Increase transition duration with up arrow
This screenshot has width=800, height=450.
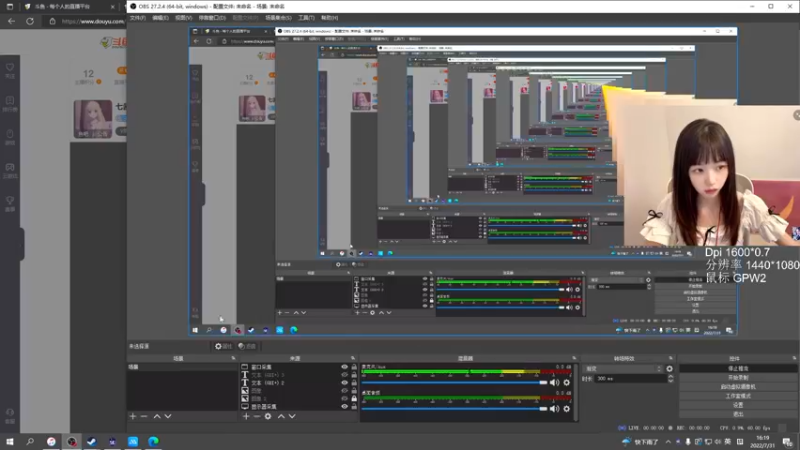pyautogui.click(x=670, y=377)
